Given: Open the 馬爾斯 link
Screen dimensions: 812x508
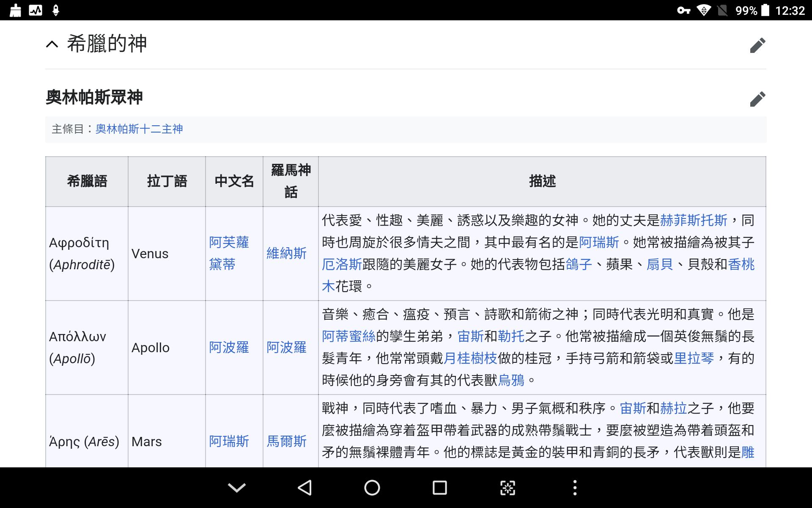Looking at the screenshot, I should 286,441.
